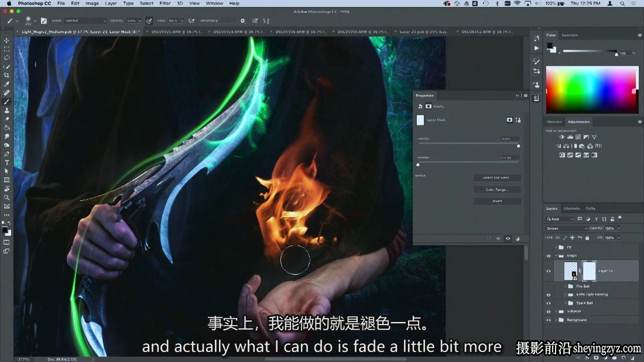Screen dimensions: 644x362
Task: Hide the Subjects group
Action: pos(549,312)
